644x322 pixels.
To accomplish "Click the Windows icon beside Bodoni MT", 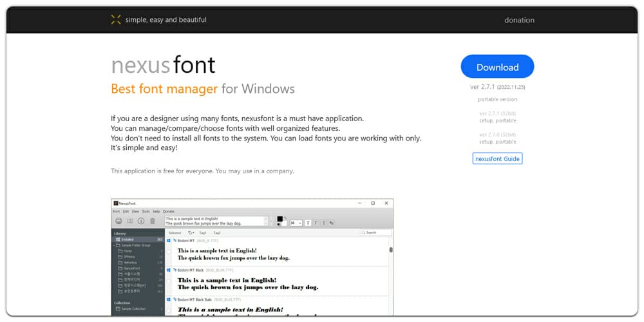I will 168,241.
